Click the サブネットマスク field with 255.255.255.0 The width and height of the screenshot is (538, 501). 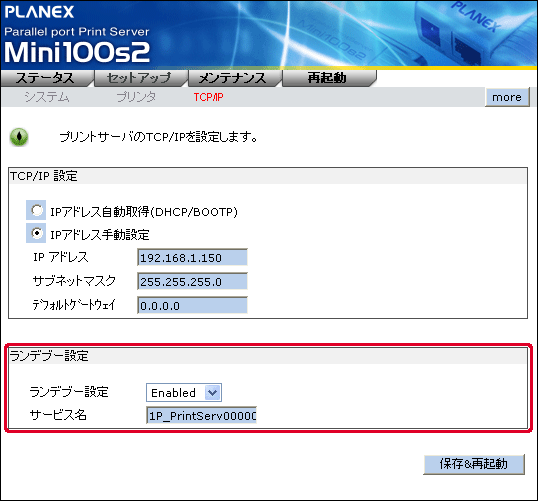coord(192,281)
